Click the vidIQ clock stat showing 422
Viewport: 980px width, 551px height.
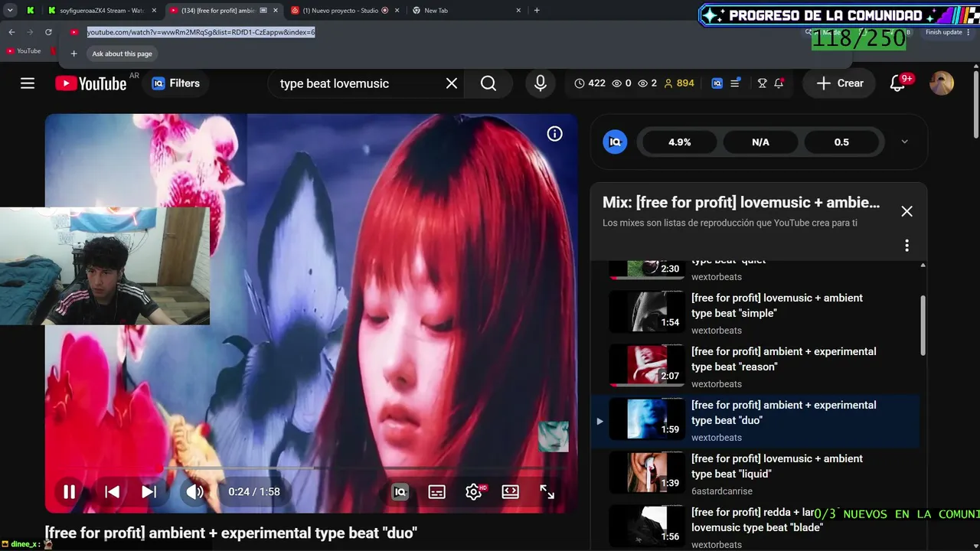[590, 83]
